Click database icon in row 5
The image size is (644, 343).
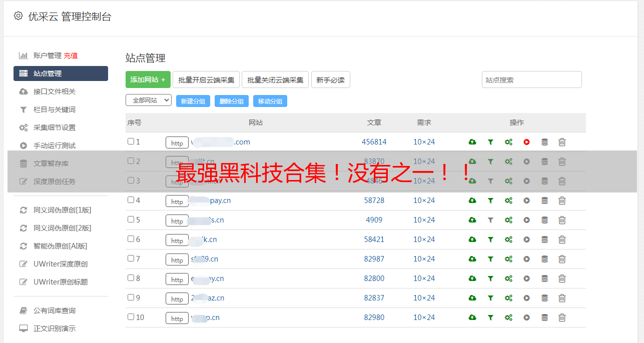(x=544, y=220)
